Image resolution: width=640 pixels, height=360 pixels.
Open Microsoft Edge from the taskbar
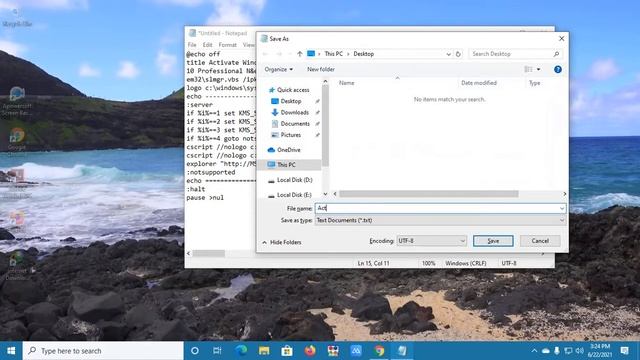tap(241, 351)
